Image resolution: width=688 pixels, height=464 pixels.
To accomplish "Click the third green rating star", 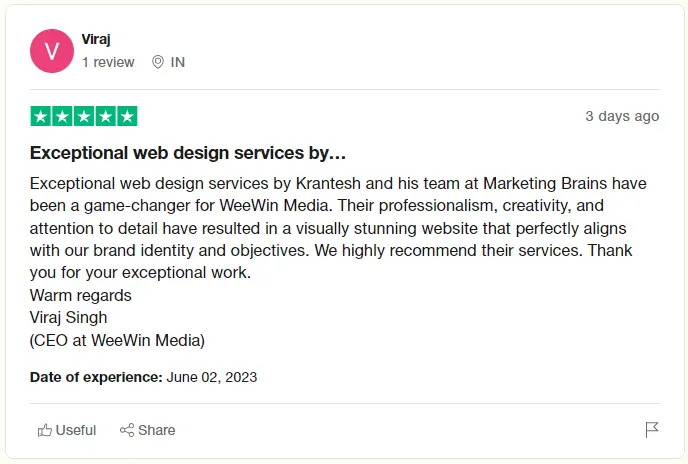I will [84, 116].
